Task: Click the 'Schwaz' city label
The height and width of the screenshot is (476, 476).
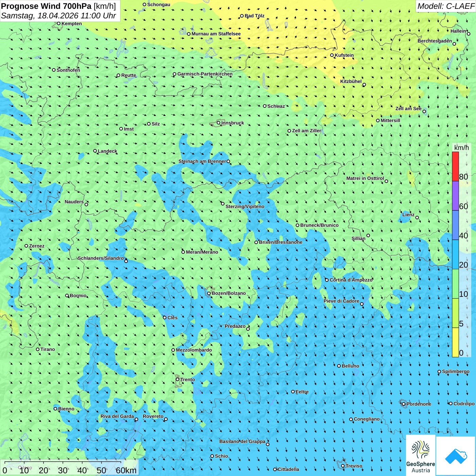Action: click(276, 106)
